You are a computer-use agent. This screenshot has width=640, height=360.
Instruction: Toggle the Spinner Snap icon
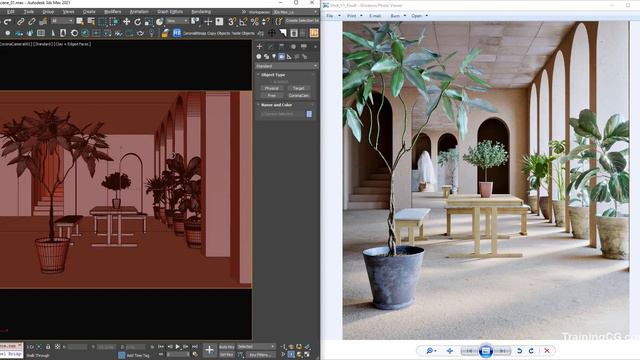pyautogui.click(x=265, y=22)
